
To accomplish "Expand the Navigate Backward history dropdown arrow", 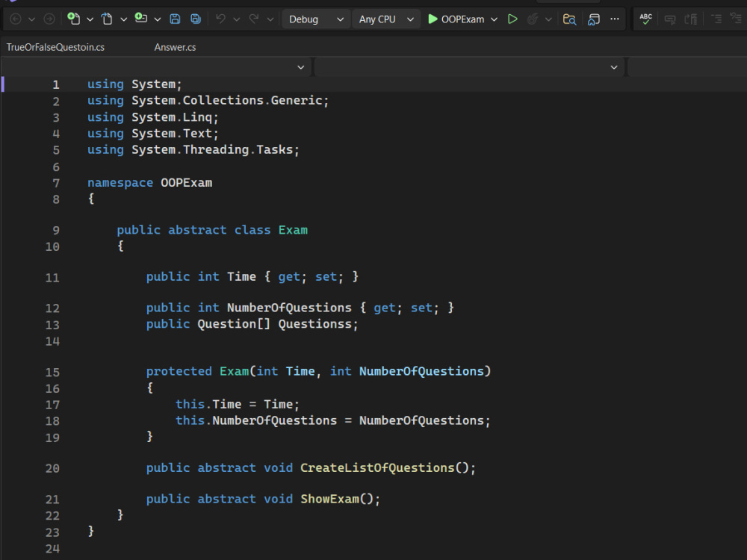I will (32, 19).
